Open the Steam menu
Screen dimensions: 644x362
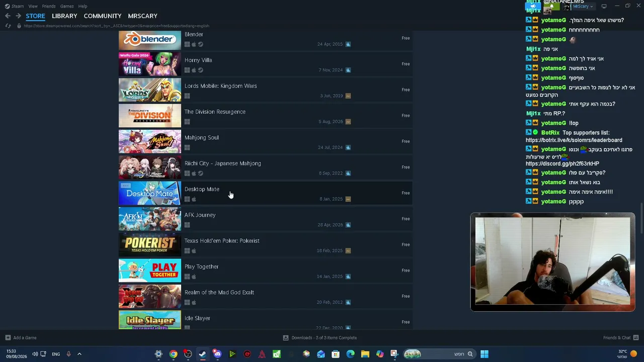14,6
